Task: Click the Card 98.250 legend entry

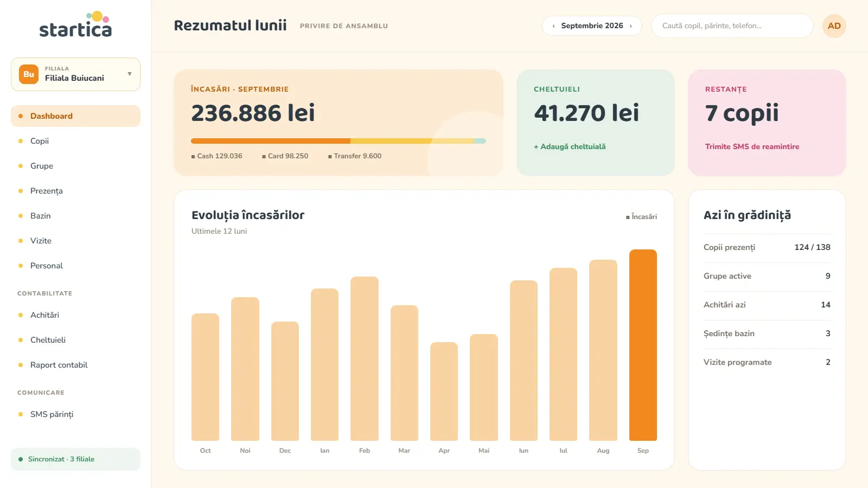Action: (285, 156)
